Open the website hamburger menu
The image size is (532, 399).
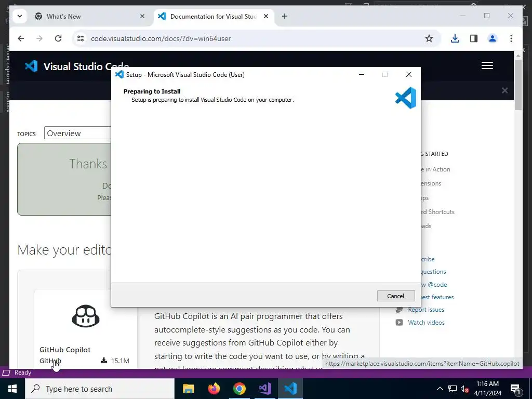[487, 65]
